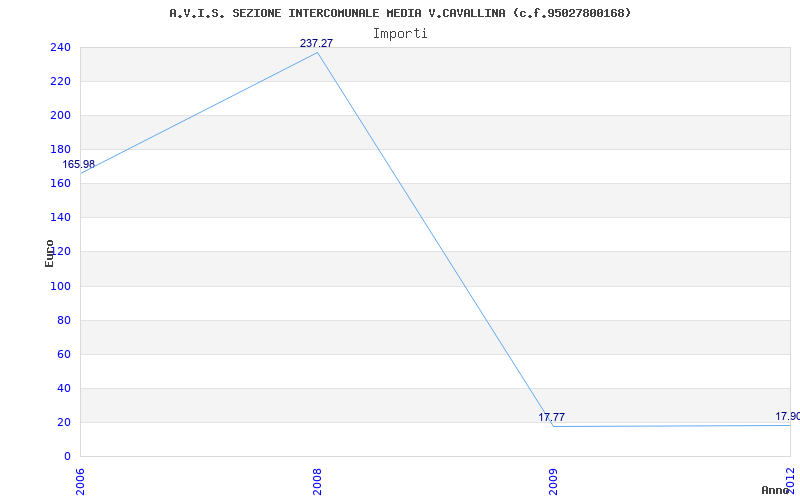Select the 2009 x-axis label
Image resolution: width=800 pixels, height=500 pixels.
tap(554, 482)
